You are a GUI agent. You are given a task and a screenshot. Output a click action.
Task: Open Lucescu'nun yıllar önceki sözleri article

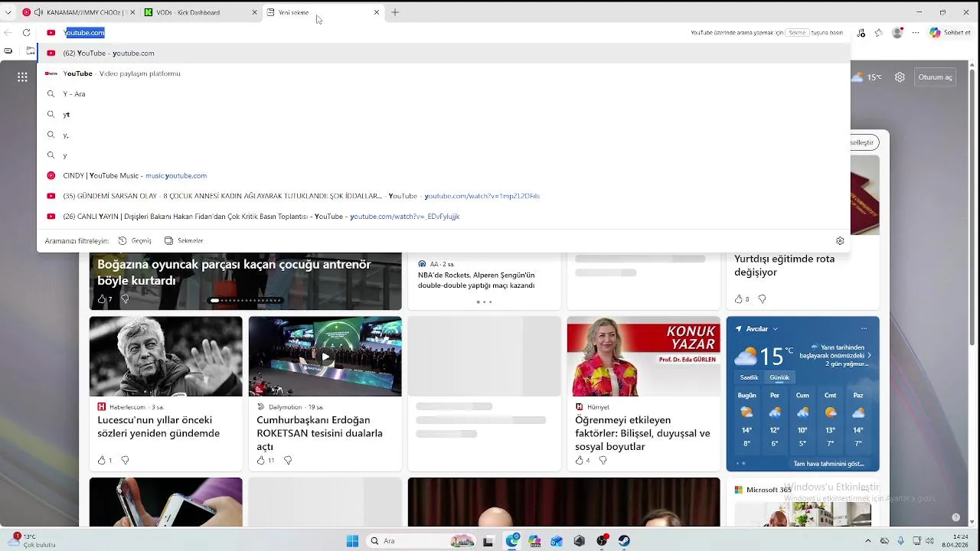158,426
